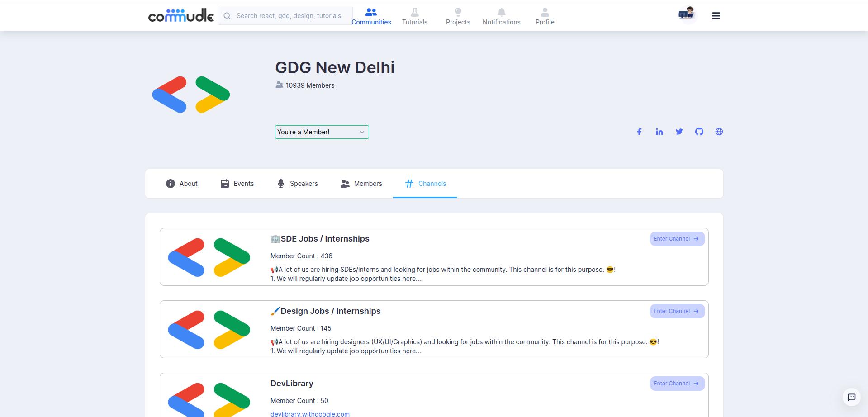
Task: Open the Communities nav item
Action: pyautogui.click(x=371, y=16)
